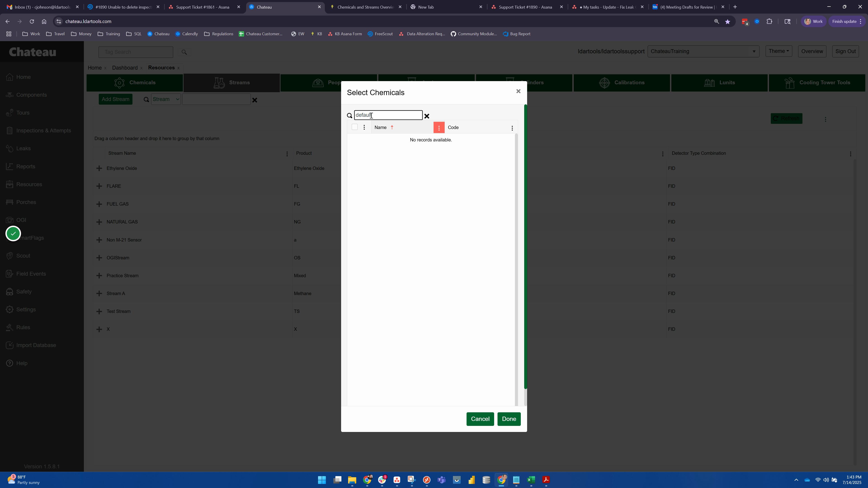The height and width of the screenshot is (488, 868).
Task: Add a new stream
Action: click(116, 99)
